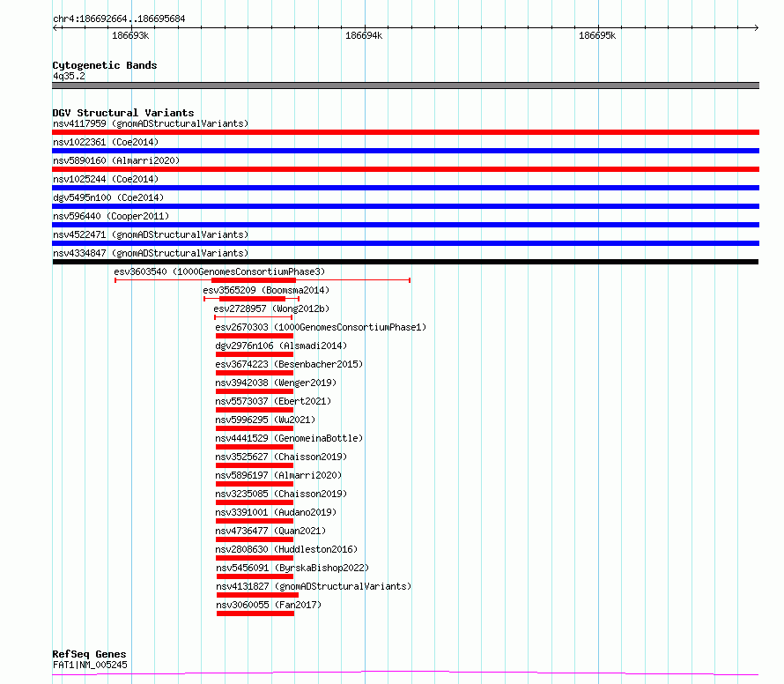This screenshot has height=684, width=784.
Task: Open variant dgv5495n100 (Coe2014) label
Action: (x=108, y=197)
